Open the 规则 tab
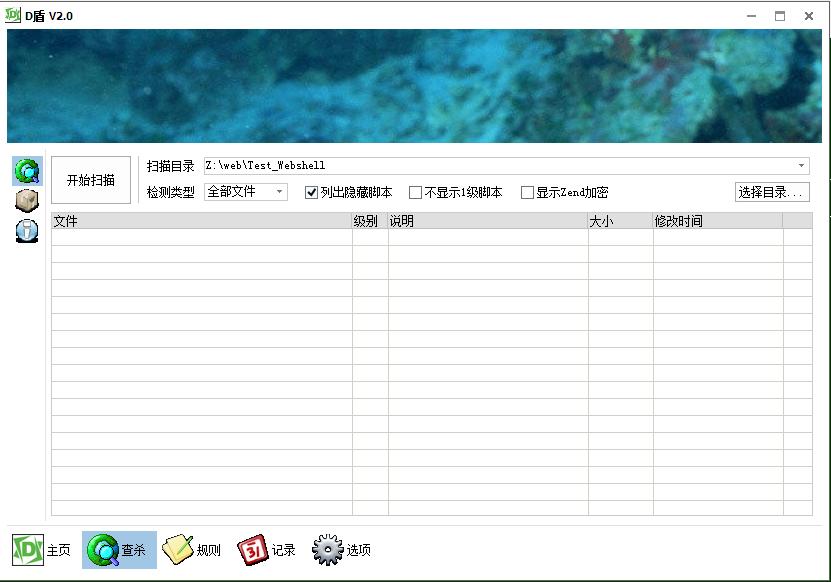 (x=191, y=550)
